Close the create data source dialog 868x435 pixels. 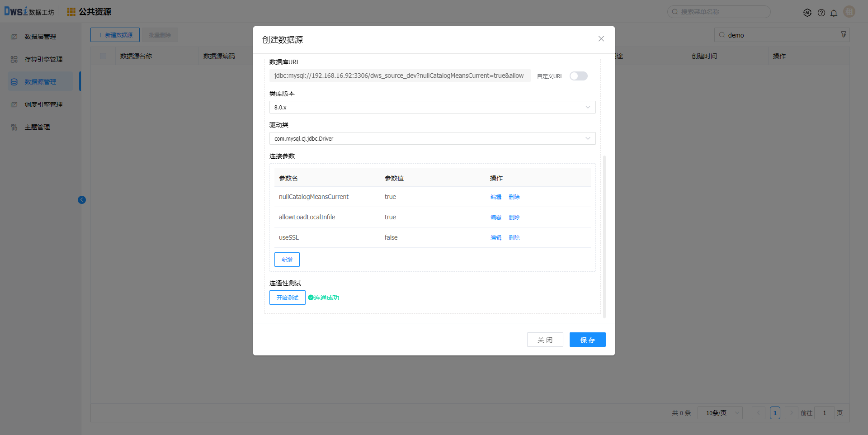coord(601,39)
